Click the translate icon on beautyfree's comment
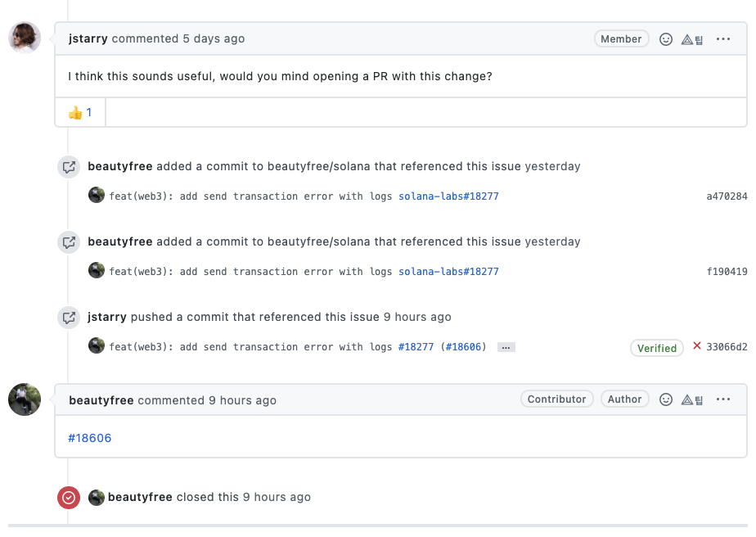Viewport: 756px width, 537px height. tap(693, 399)
